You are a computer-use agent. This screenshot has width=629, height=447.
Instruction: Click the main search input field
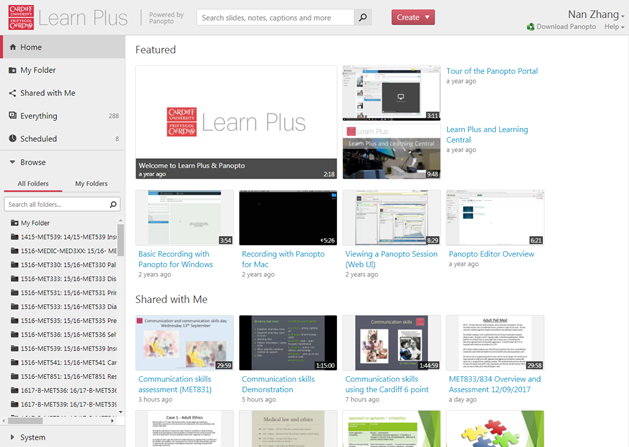(275, 18)
